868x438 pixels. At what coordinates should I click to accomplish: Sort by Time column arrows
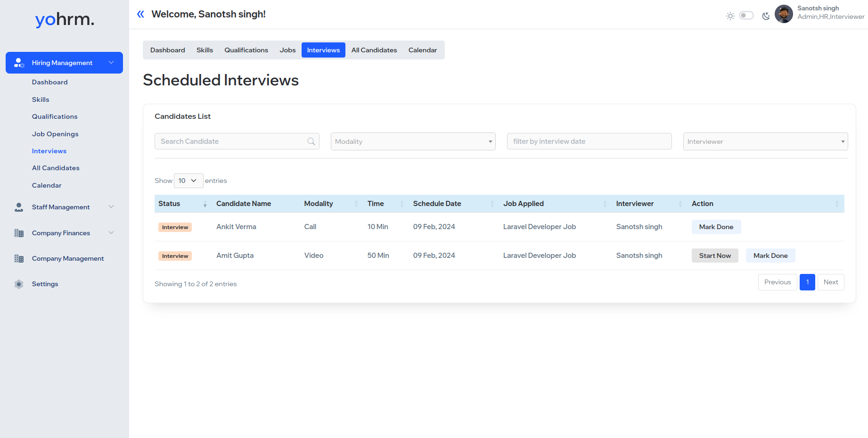pos(402,204)
